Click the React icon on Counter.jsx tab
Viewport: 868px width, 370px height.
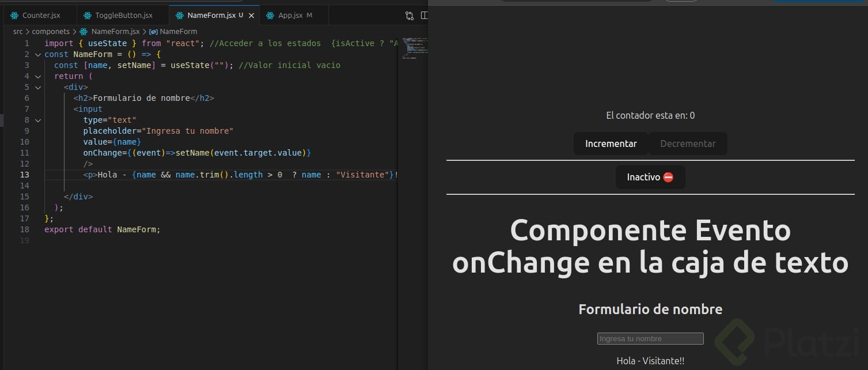point(14,16)
